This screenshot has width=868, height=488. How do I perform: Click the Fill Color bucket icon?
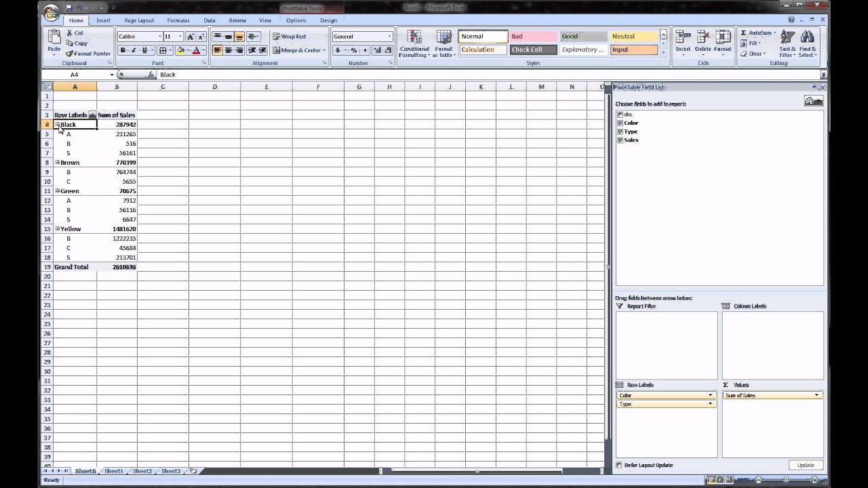(x=180, y=50)
